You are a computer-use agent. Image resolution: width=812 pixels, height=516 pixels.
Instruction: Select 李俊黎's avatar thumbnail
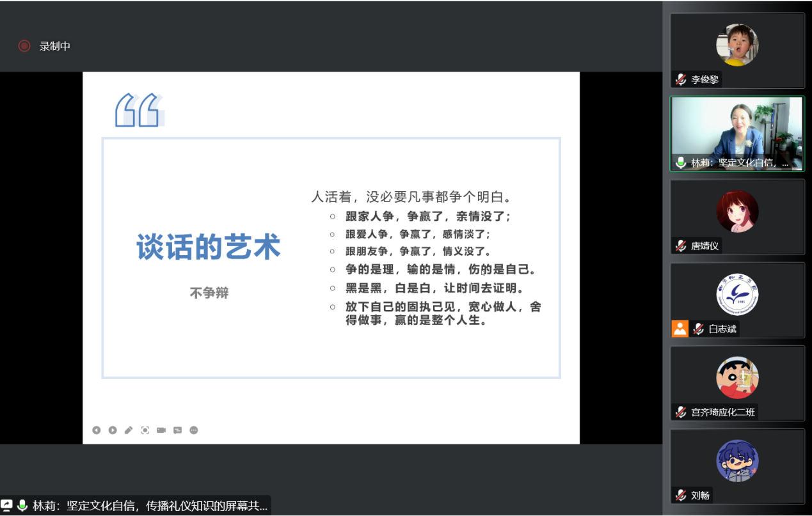(737, 45)
